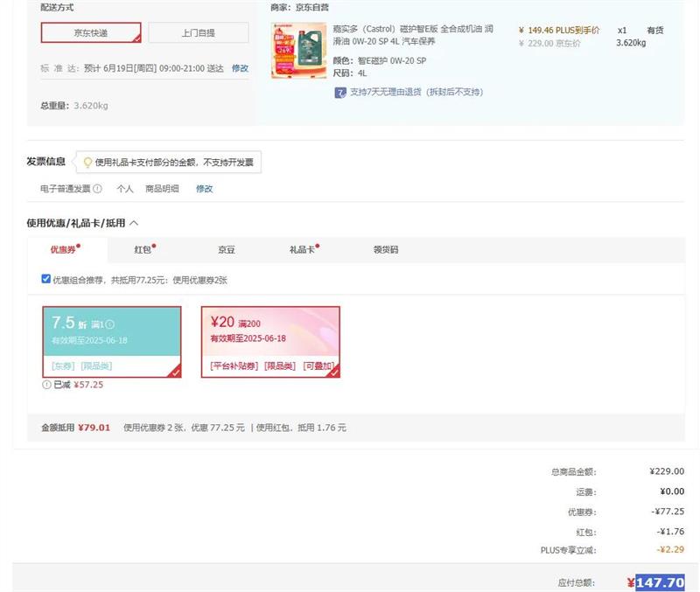This screenshot has width=700, height=592.
Task: Open the 礼品卡 tab
Action: pos(301,249)
